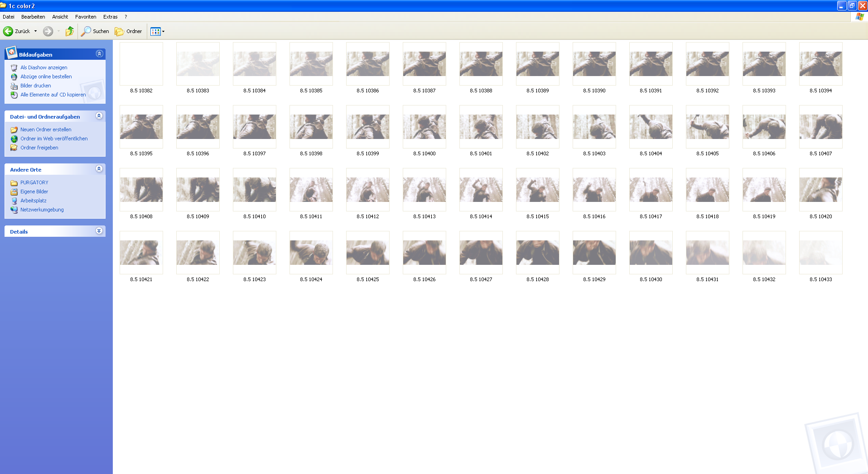Click the PURGATORY folder icon

pyautogui.click(x=14, y=182)
